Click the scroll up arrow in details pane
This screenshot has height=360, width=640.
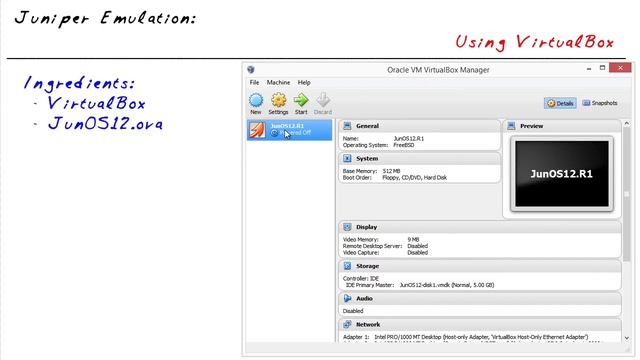click(627, 123)
